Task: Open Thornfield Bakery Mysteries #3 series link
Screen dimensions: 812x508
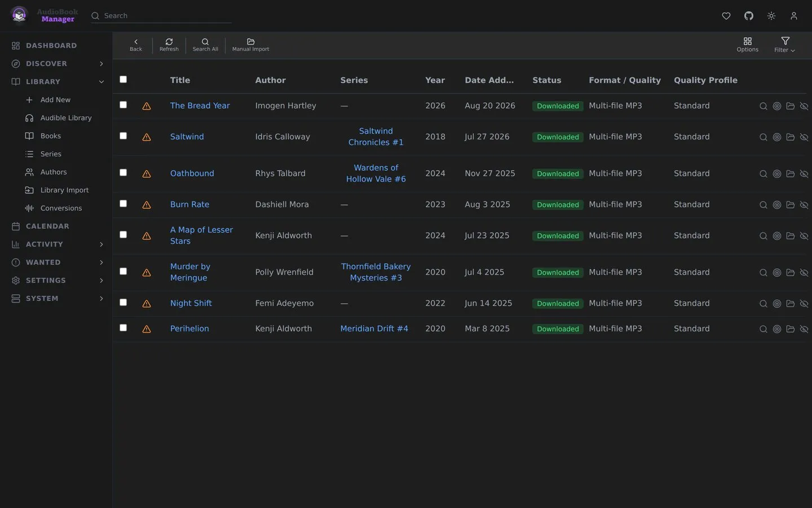Action: [x=376, y=272]
